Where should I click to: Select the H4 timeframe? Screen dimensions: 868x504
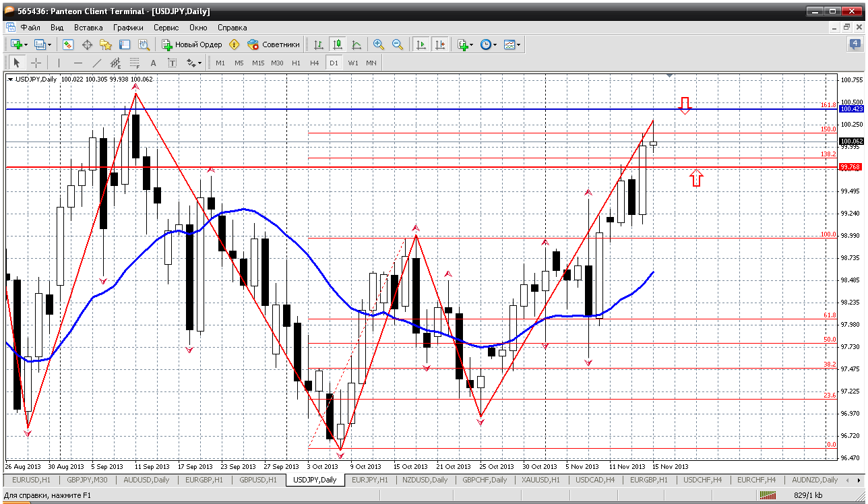[314, 63]
